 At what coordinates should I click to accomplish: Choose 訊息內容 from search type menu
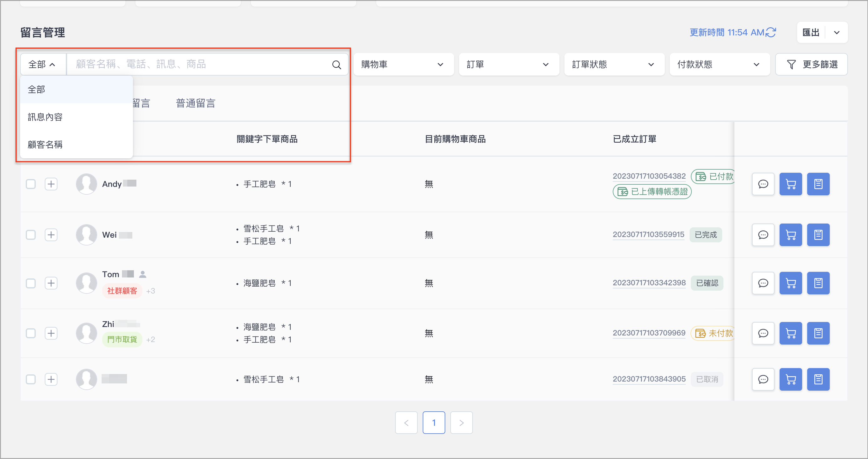pos(45,117)
